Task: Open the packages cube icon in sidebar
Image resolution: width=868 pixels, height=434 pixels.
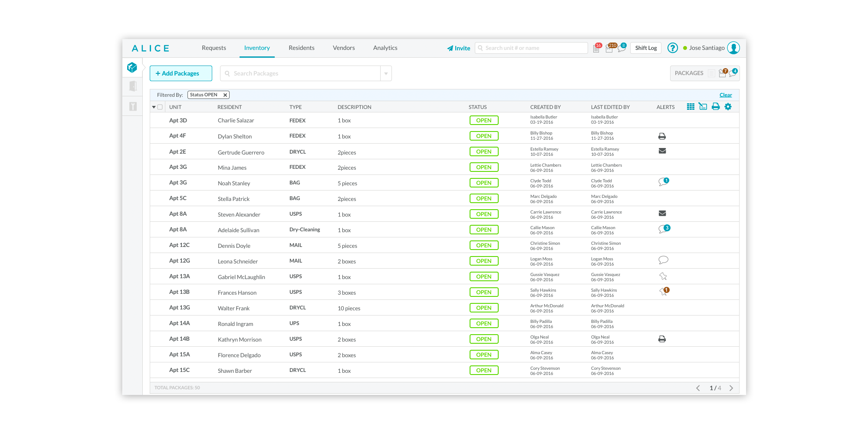Action: click(x=132, y=67)
